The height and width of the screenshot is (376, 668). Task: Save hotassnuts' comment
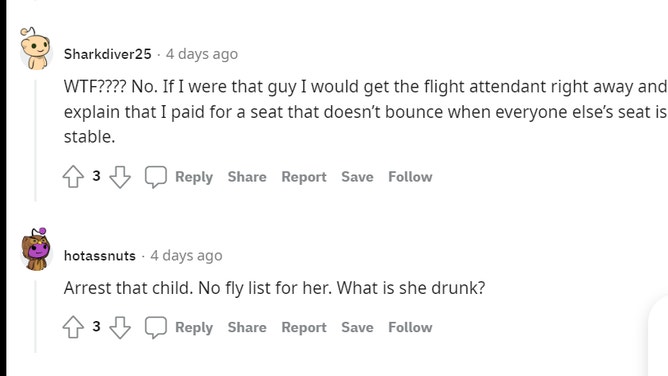pyautogui.click(x=357, y=327)
